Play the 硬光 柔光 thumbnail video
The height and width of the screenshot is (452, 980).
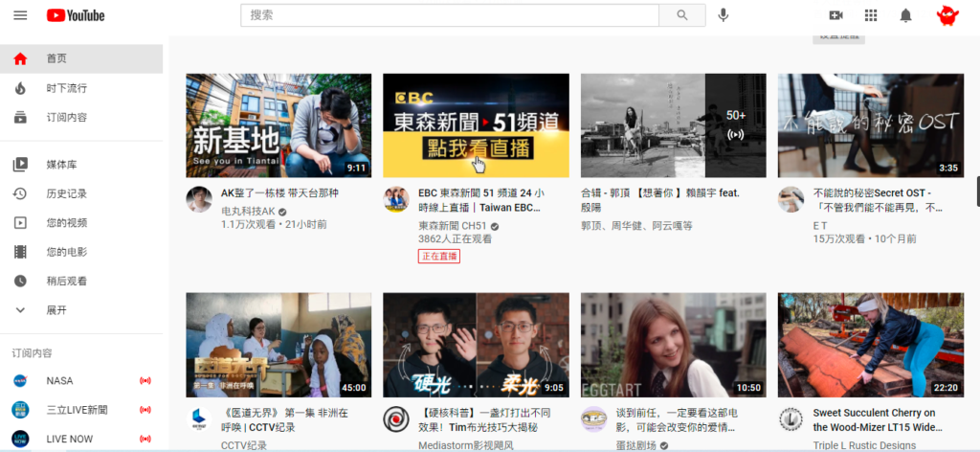coord(477,345)
